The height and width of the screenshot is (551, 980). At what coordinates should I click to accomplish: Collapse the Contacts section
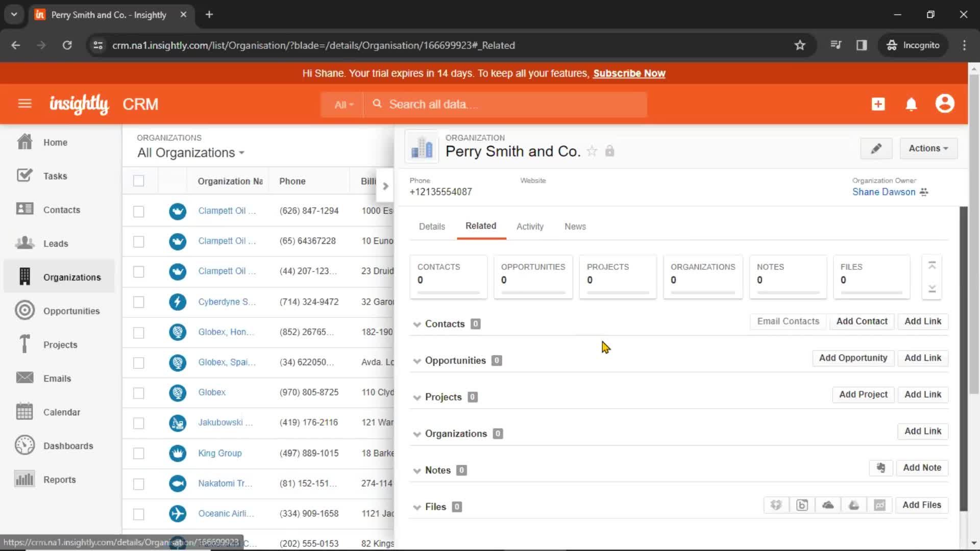pyautogui.click(x=417, y=324)
